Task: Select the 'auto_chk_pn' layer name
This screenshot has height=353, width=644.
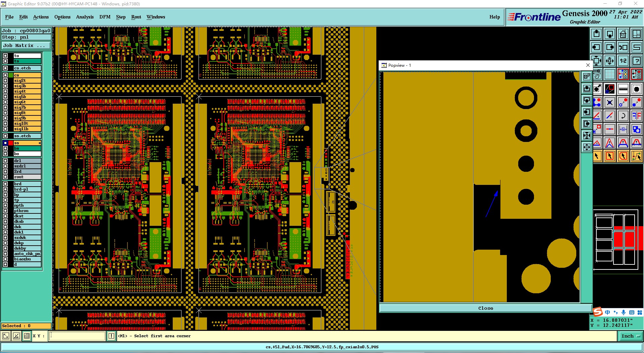Action: click(x=27, y=254)
